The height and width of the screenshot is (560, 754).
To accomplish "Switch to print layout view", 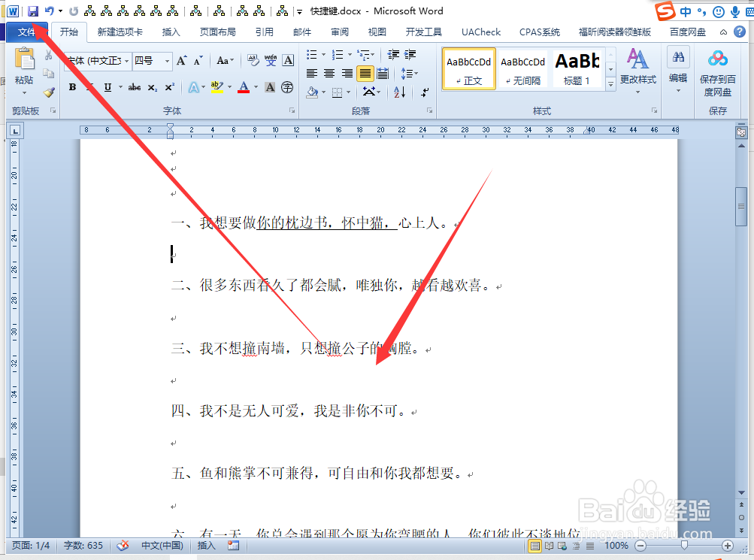I will pos(534,546).
